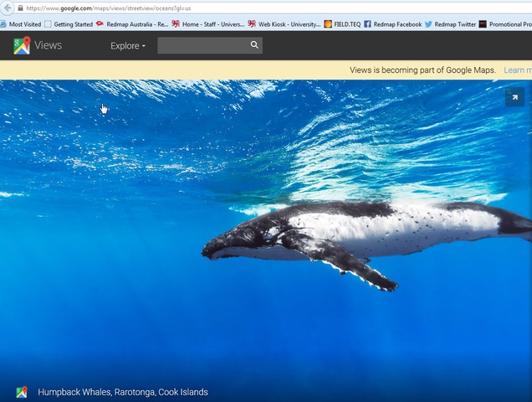Click inside the Views search field

pos(202,45)
